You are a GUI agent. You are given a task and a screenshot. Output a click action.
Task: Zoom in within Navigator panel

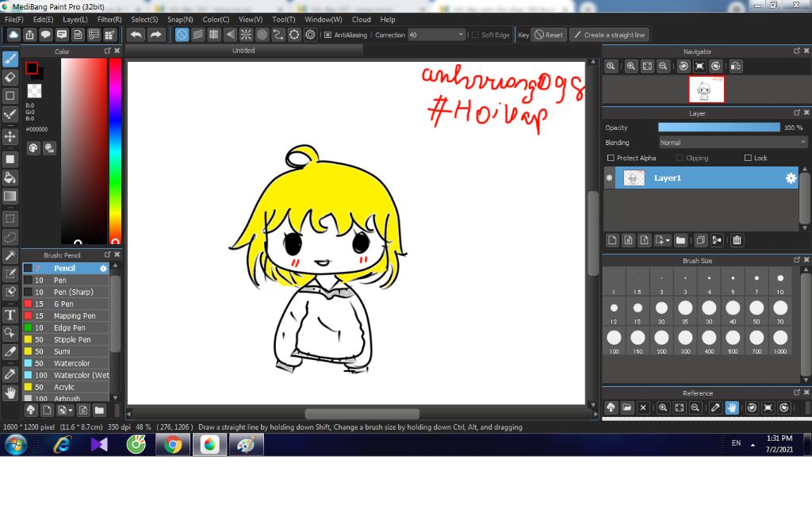[630, 67]
